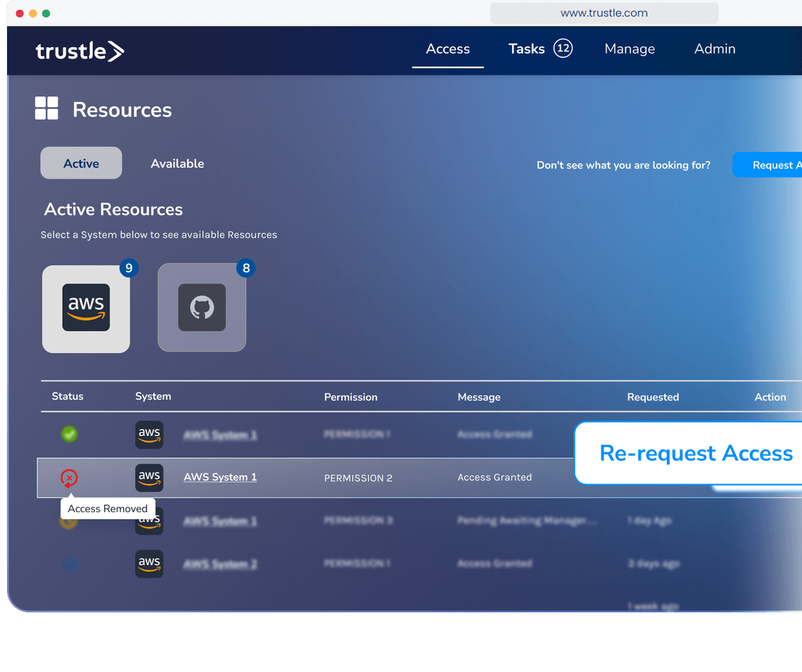Viewport: 802px width, 672px height.
Task: Click the Requested column header
Action: tap(653, 397)
